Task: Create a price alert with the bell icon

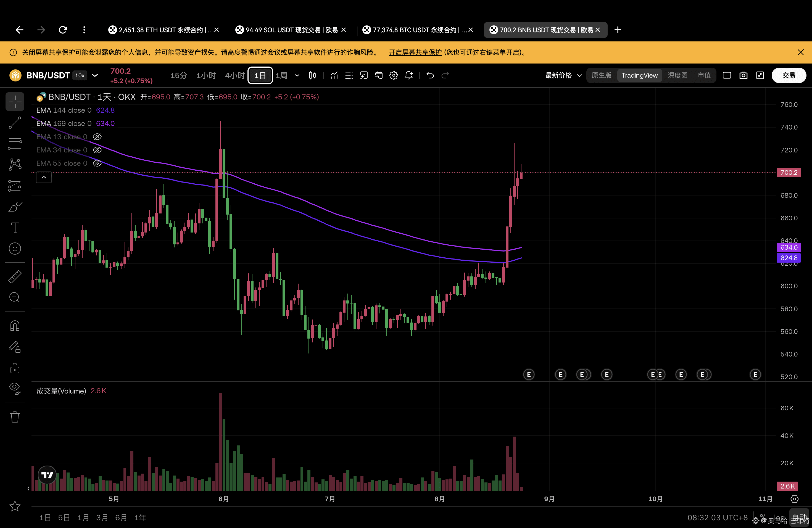Action: pyautogui.click(x=409, y=75)
